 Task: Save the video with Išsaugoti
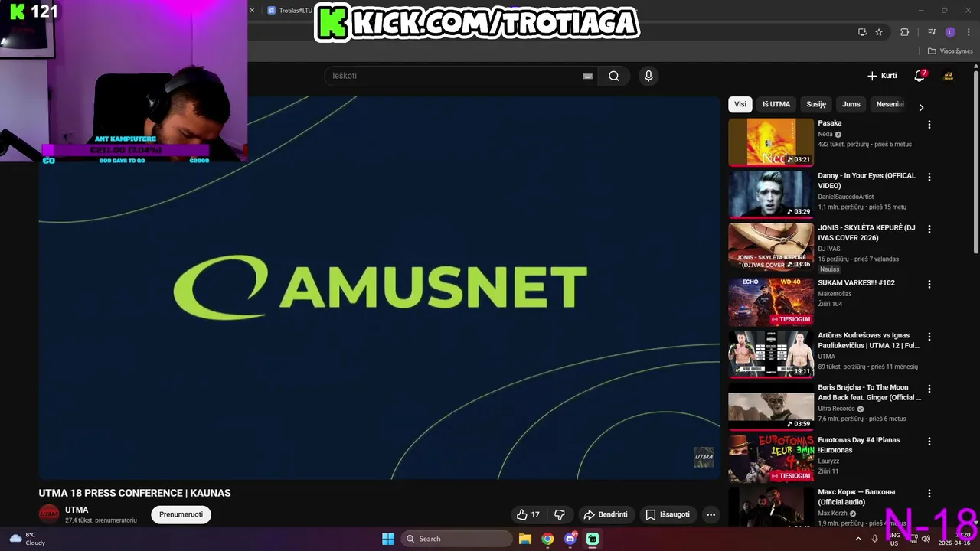click(668, 514)
